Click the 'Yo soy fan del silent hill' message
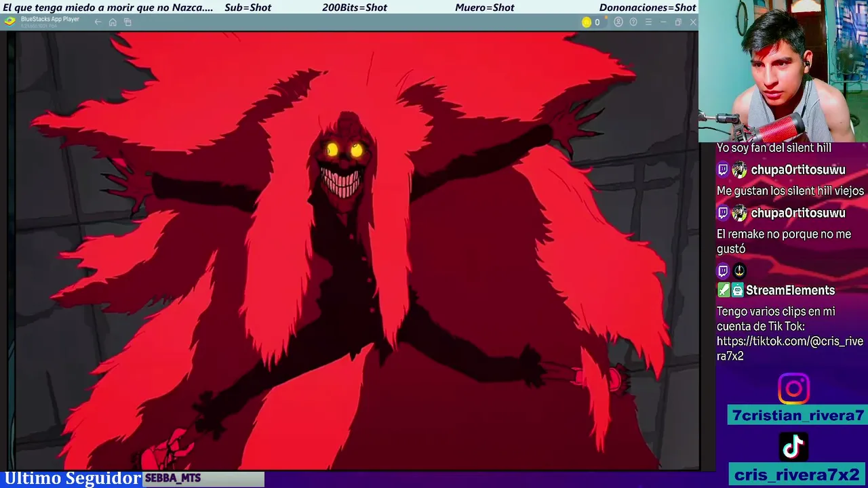Viewport: 868px width, 488px height. point(774,148)
